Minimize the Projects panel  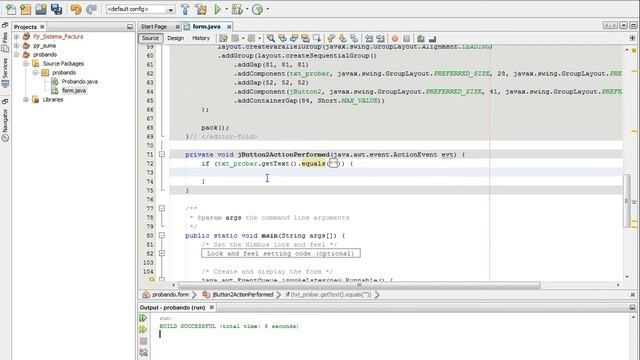pyautogui.click(x=130, y=27)
